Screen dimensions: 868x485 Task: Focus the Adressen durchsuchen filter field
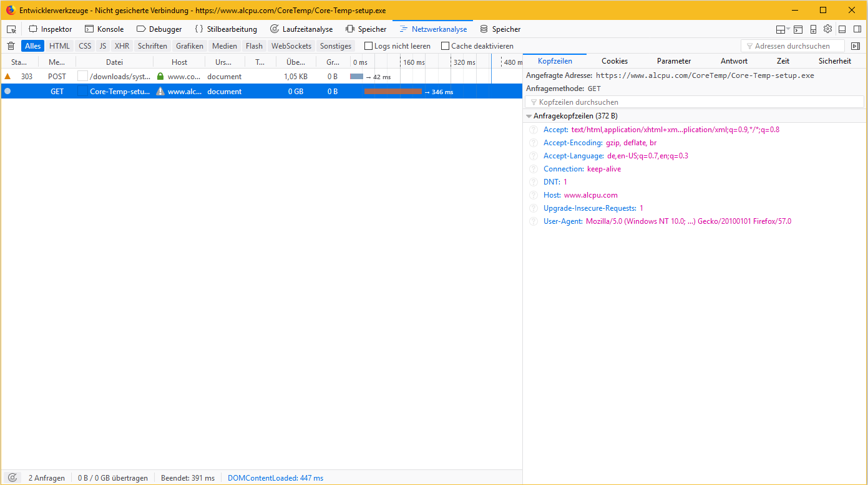click(792, 46)
